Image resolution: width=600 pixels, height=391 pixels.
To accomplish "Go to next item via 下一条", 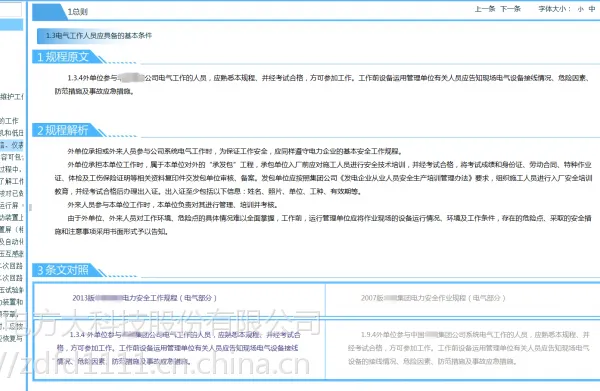I will tap(510, 9).
